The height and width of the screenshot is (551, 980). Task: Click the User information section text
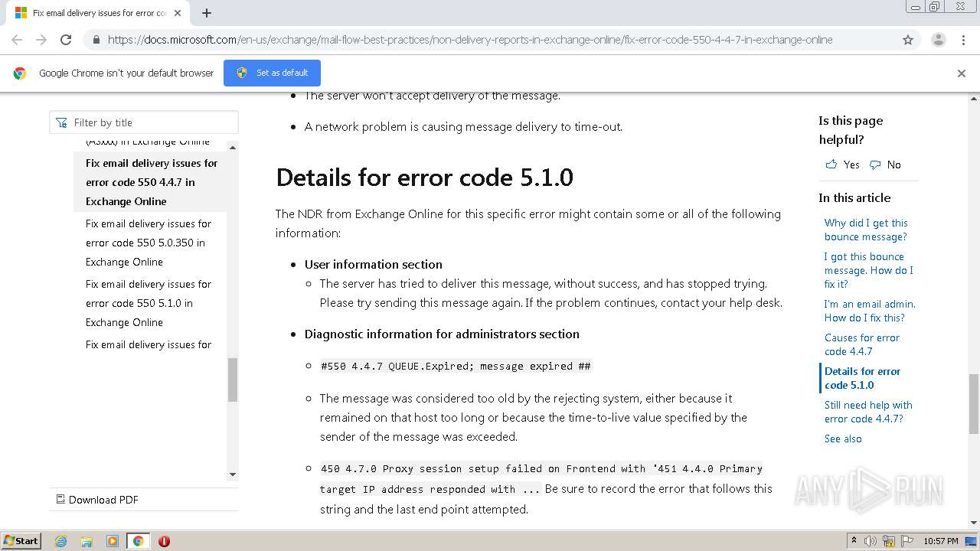[374, 264]
